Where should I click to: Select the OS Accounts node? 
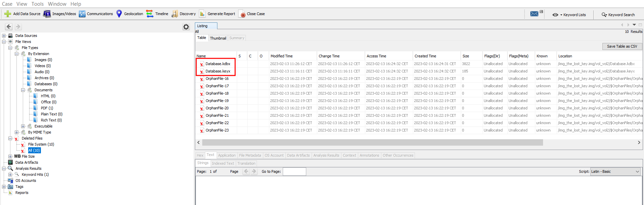26,181
